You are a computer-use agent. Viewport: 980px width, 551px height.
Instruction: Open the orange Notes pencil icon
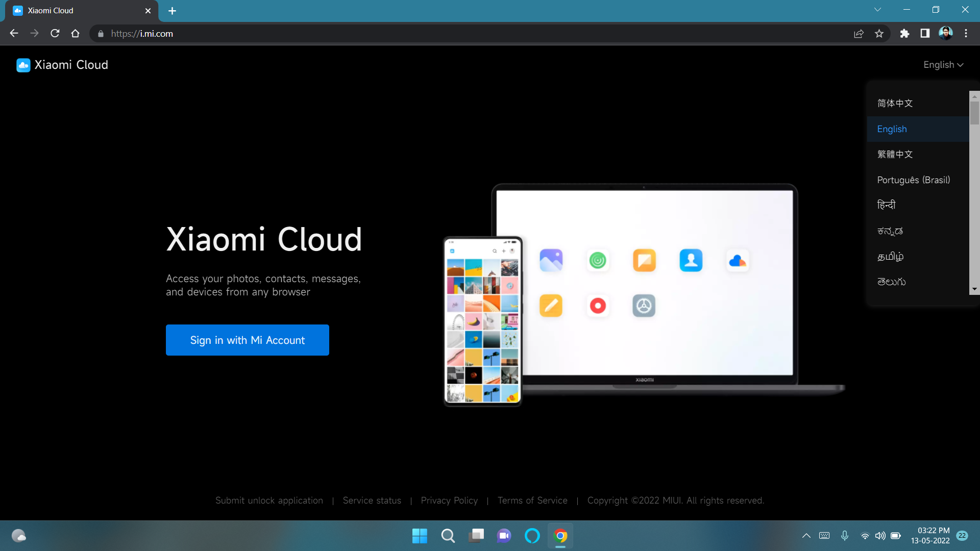tap(551, 306)
